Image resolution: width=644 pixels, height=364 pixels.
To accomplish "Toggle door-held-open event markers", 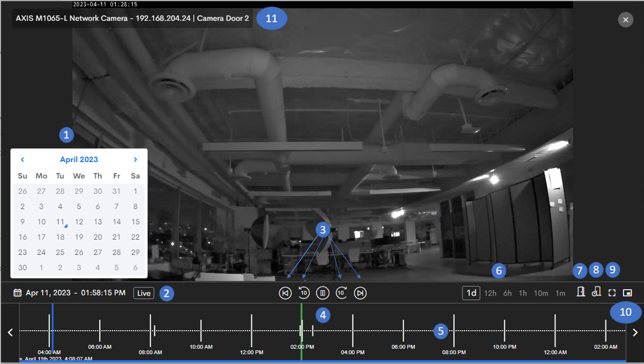I will 596,293.
